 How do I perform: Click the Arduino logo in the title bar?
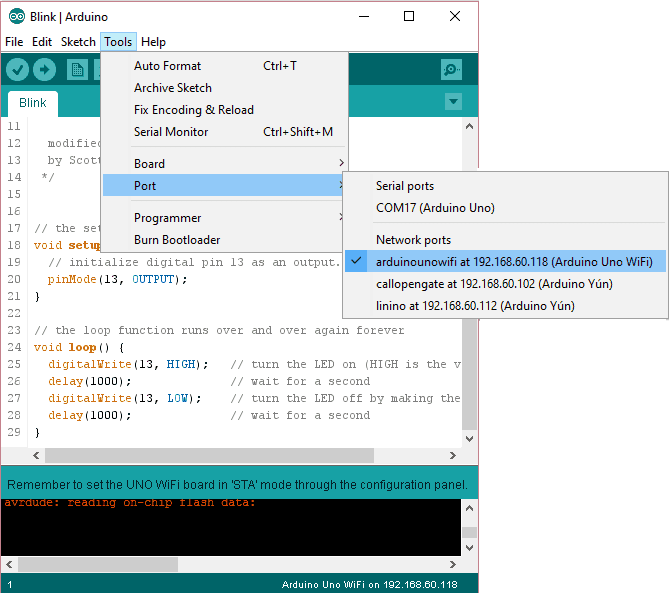pyautogui.click(x=16, y=16)
